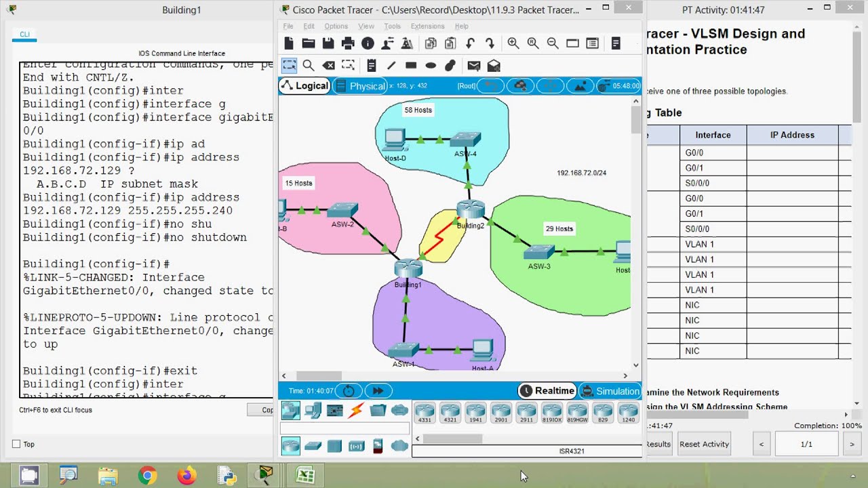The width and height of the screenshot is (868, 488).
Task: Switch to Simulation mode
Action: point(610,391)
